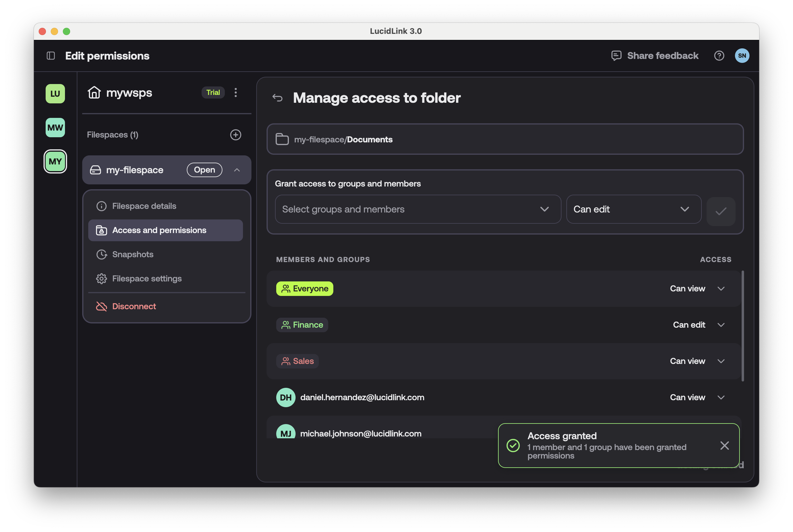Screen dimensions: 793x532
Task: Click the Open filespace button
Action: tap(205, 170)
